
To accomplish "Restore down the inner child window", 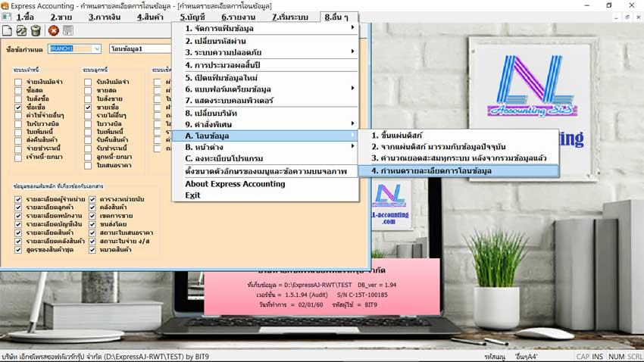I will 627,17.
